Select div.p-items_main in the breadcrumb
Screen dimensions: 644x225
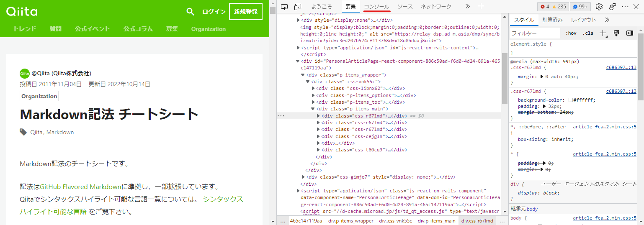pyautogui.click(x=437, y=221)
